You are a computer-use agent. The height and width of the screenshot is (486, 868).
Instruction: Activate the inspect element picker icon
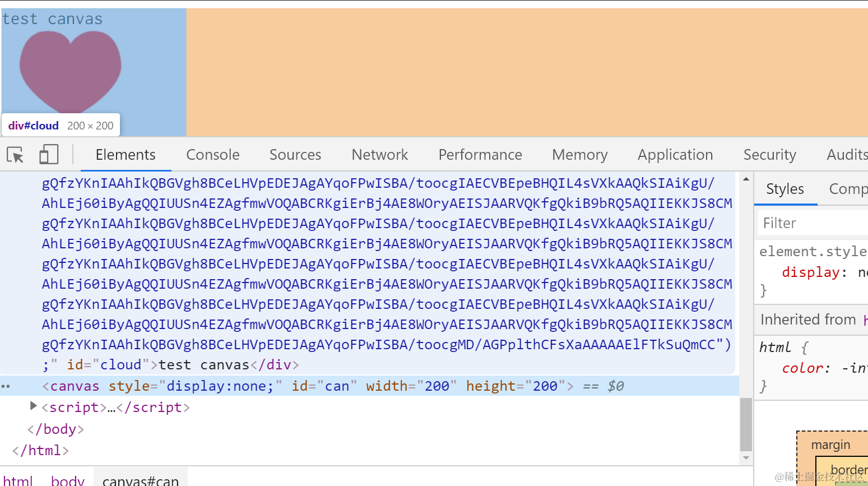point(15,154)
